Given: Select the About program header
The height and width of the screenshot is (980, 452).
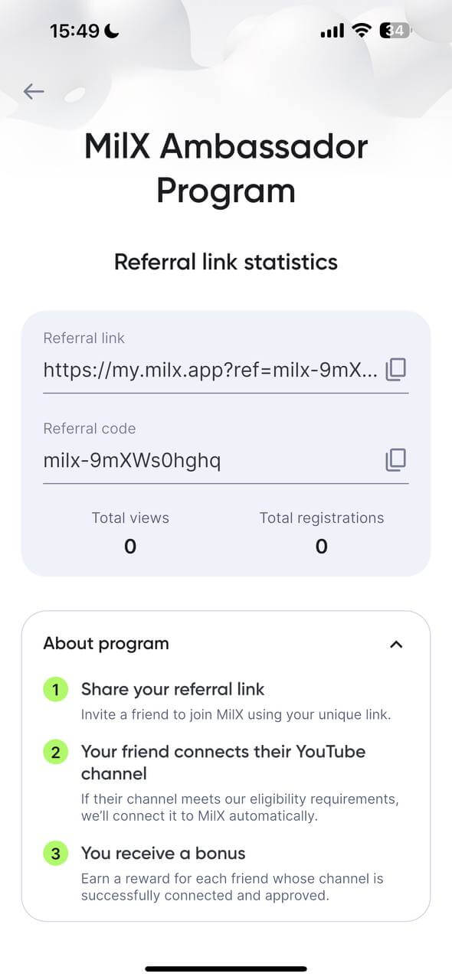Looking at the screenshot, I should pyautogui.click(x=106, y=644).
